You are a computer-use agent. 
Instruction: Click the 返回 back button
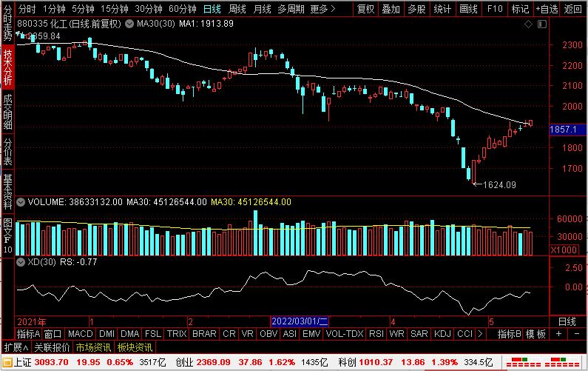[573, 9]
